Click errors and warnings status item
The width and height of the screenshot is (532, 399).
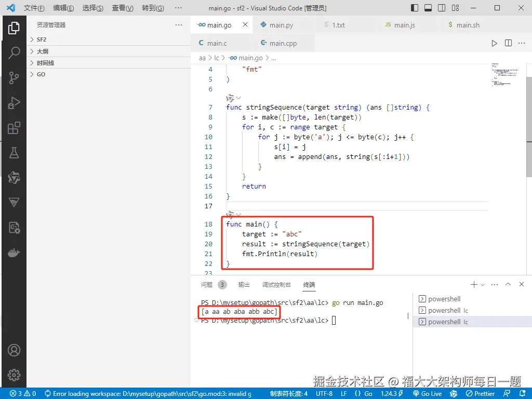click(23, 394)
